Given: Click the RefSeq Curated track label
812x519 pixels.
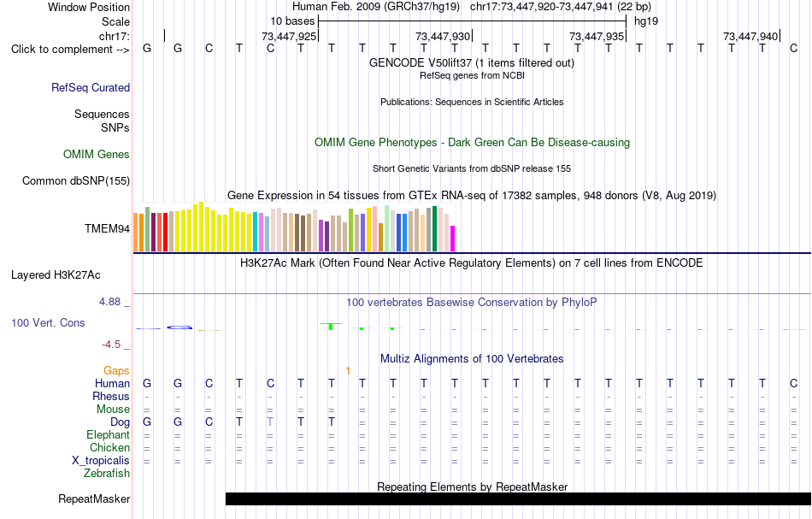Looking at the screenshot, I should (91, 87).
